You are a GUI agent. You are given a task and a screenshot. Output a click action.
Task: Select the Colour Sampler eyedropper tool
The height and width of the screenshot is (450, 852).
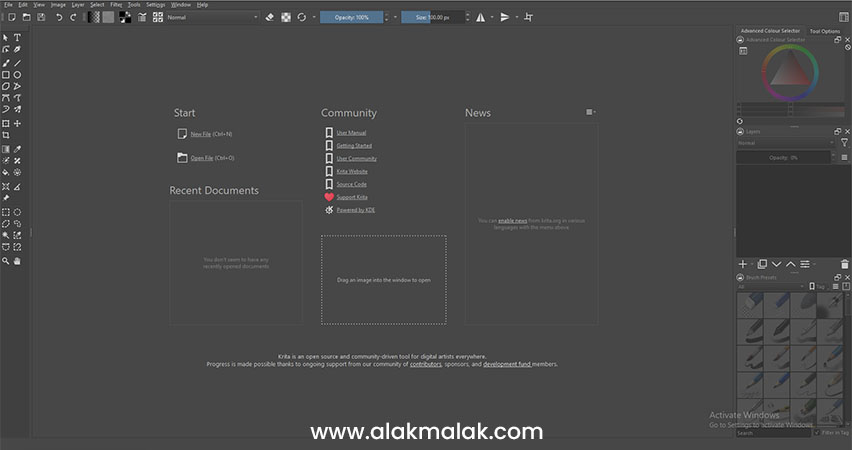17,149
